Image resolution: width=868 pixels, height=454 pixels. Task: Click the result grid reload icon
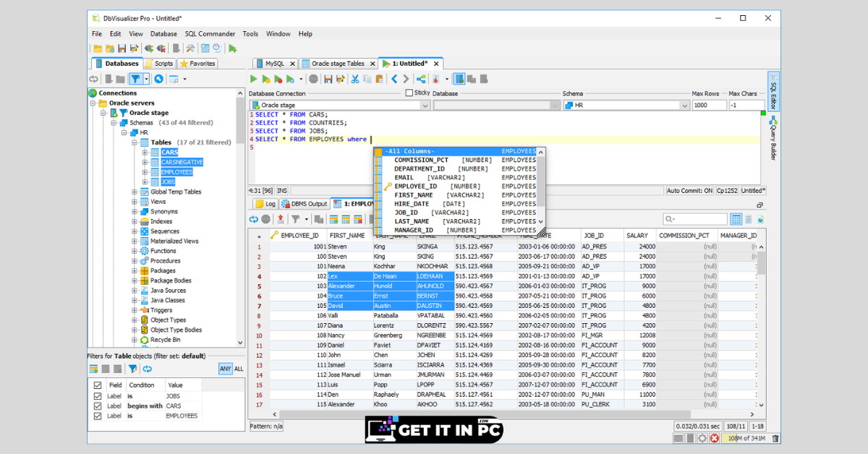tap(254, 219)
